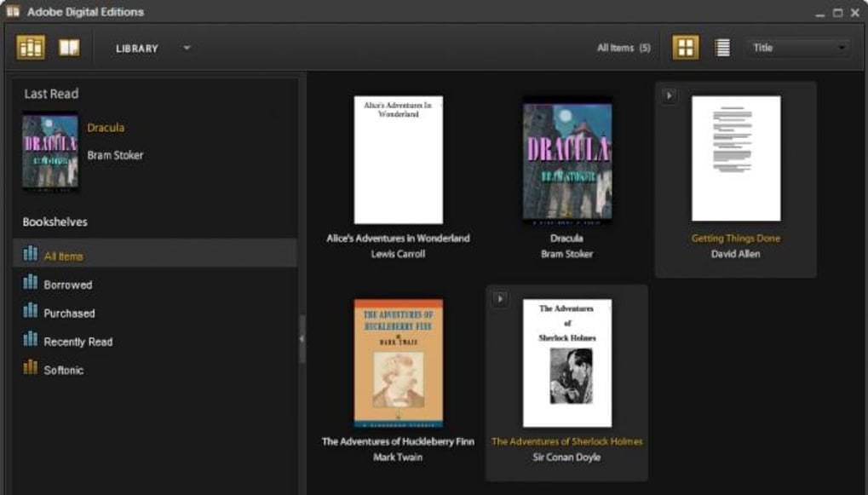
Task: Click Mark Twain author text
Action: pyautogui.click(x=398, y=458)
